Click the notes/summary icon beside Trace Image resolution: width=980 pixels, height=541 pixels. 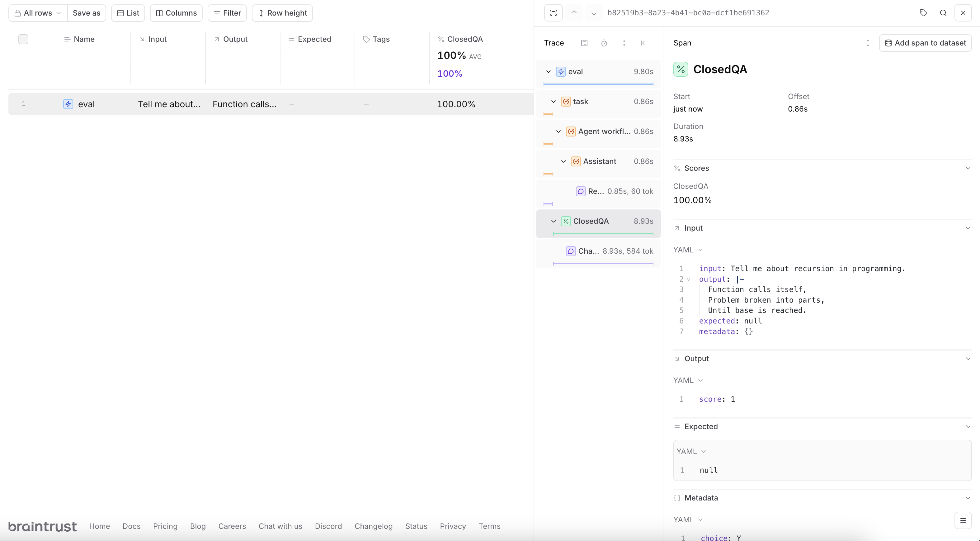coord(584,43)
